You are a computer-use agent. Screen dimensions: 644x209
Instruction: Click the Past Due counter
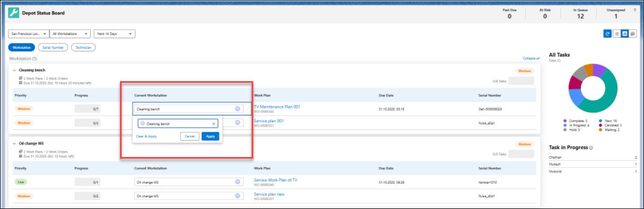point(510,13)
